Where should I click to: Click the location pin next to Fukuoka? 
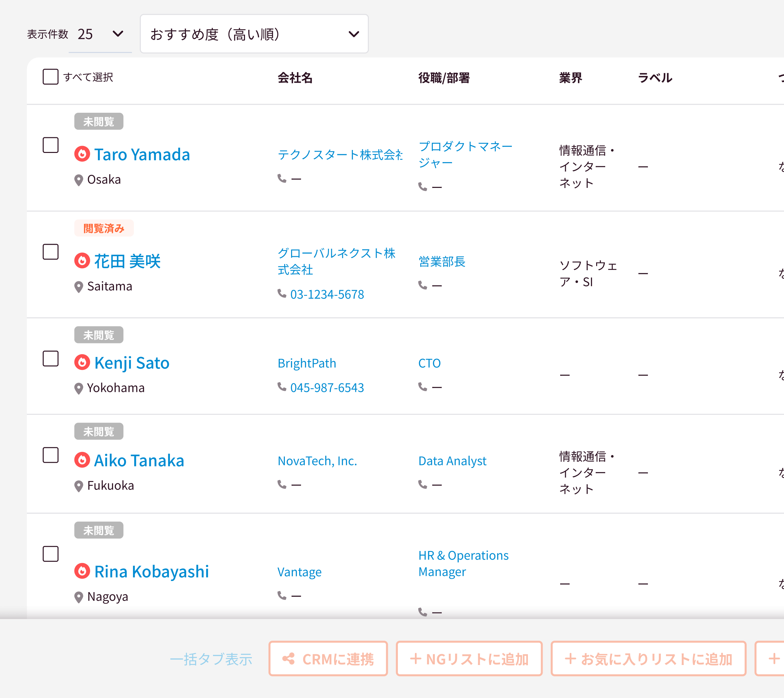click(79, 486)
